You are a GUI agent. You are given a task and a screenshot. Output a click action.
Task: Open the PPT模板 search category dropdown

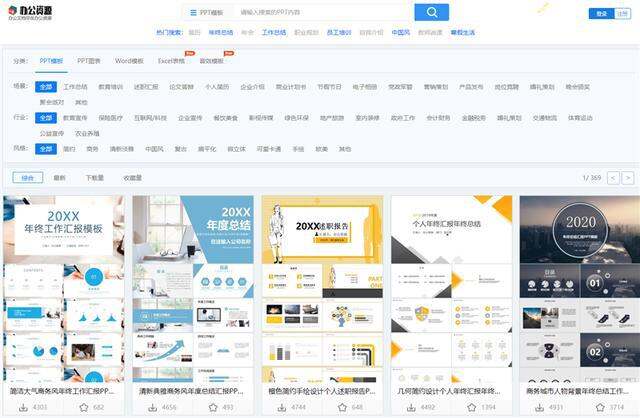(207, 13)
